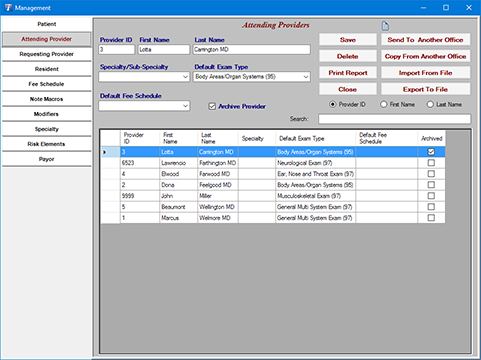Click the Lotta cell in the selected row

[x=178, y=152]
